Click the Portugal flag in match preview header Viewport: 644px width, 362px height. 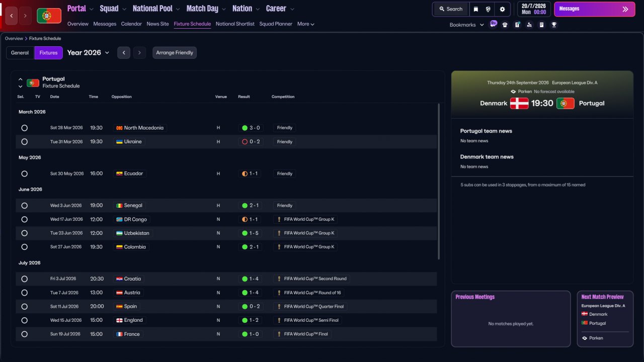[x=566, y=103]
